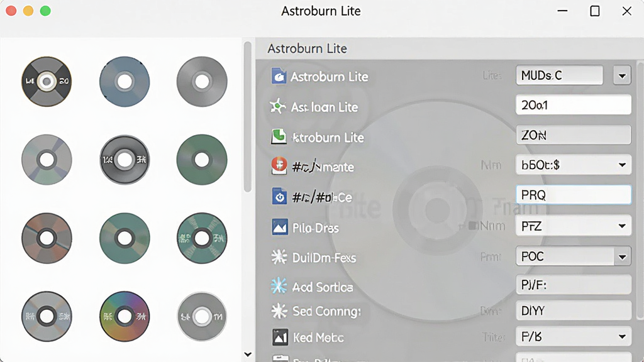The image size is (644, 362).
Task: Click the green star icon beside Ast loan Lite
Action: click(278, 106)
